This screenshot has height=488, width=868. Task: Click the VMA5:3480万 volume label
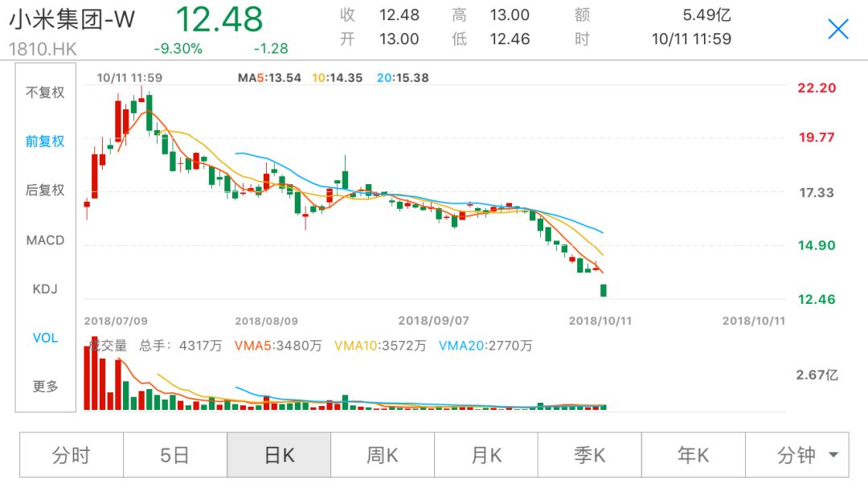[x=278, y=346]
